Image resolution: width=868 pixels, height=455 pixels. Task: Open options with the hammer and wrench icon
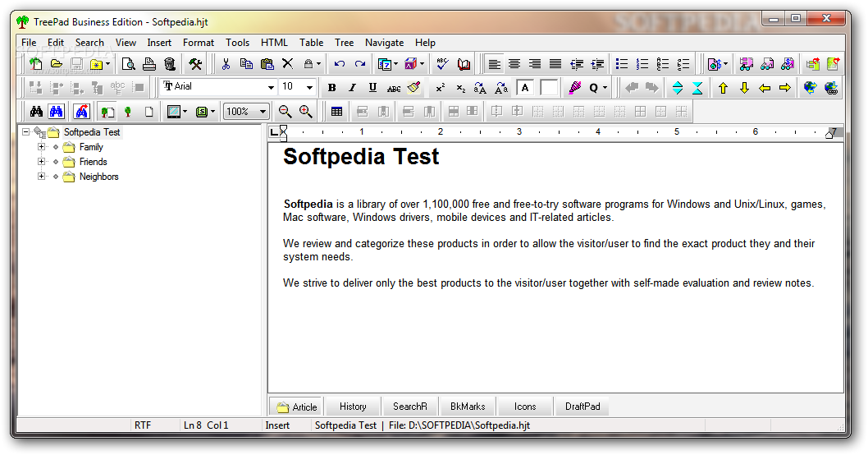pyautogui.click(x=195, y=64)
